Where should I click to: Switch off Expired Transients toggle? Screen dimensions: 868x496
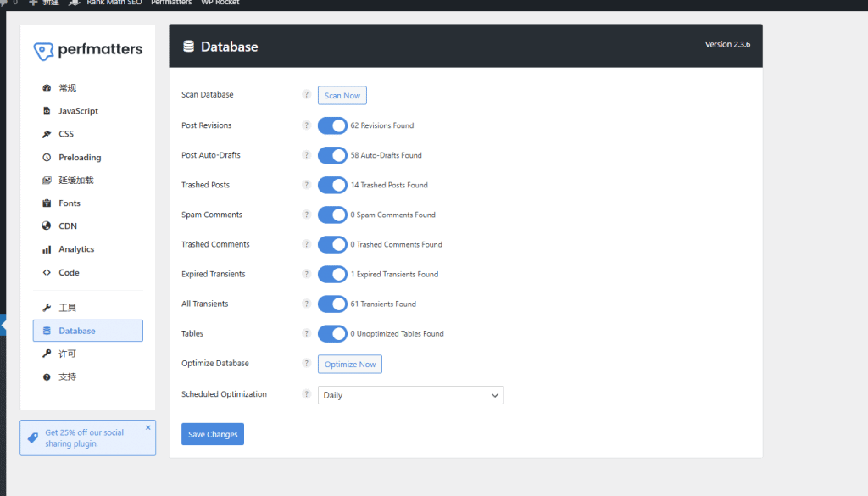point(332,274)
